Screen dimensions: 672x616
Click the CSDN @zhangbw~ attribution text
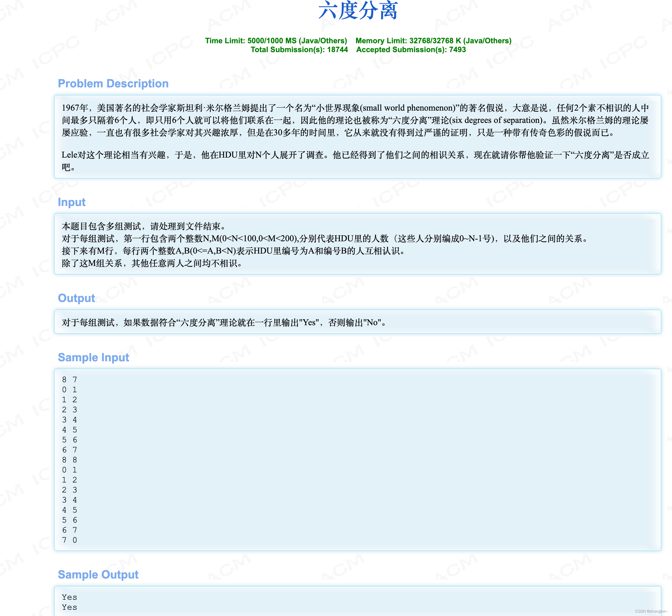pyautogui.click(x=651, y=611)
